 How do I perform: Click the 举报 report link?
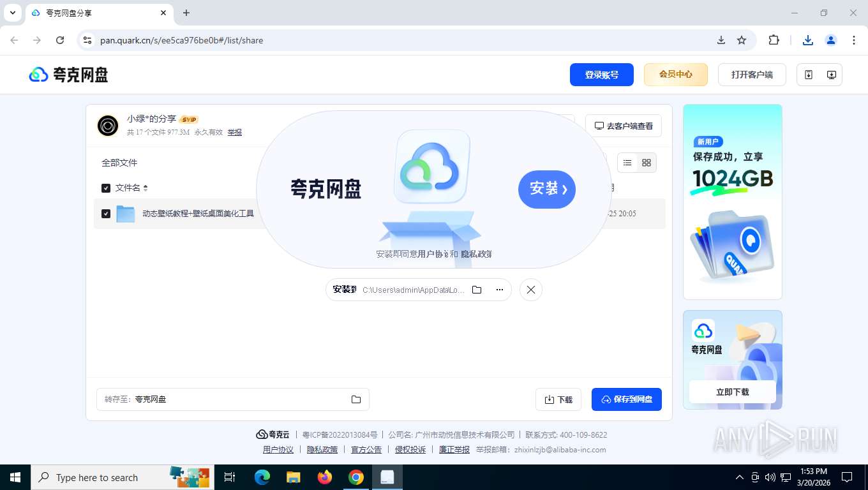pyautogui.click(x=235, y=133)
